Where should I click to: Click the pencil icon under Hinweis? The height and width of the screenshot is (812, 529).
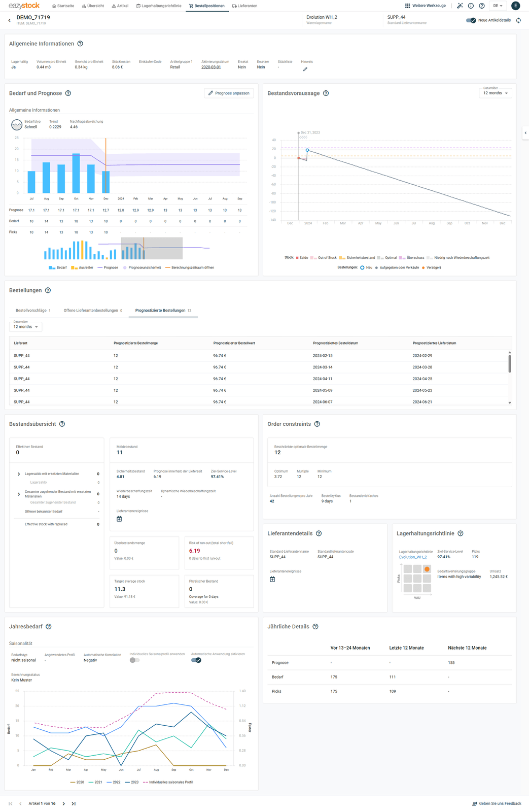pyautogui.click(x=305, y=69)
